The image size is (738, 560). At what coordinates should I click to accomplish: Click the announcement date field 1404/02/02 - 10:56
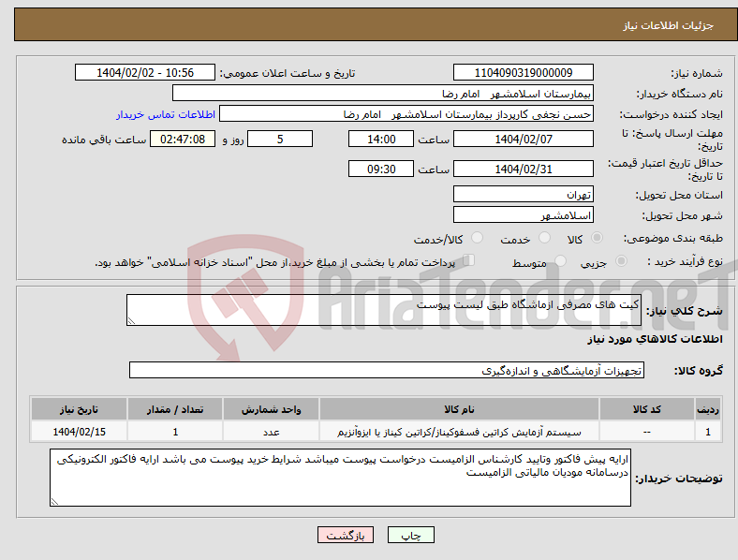[145, 72]
